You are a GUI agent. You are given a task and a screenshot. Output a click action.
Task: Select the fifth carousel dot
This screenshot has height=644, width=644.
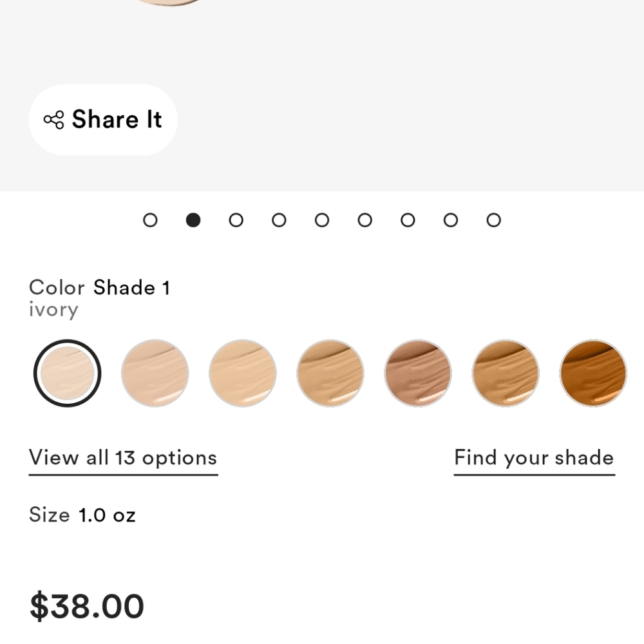(x=322, y=220)
